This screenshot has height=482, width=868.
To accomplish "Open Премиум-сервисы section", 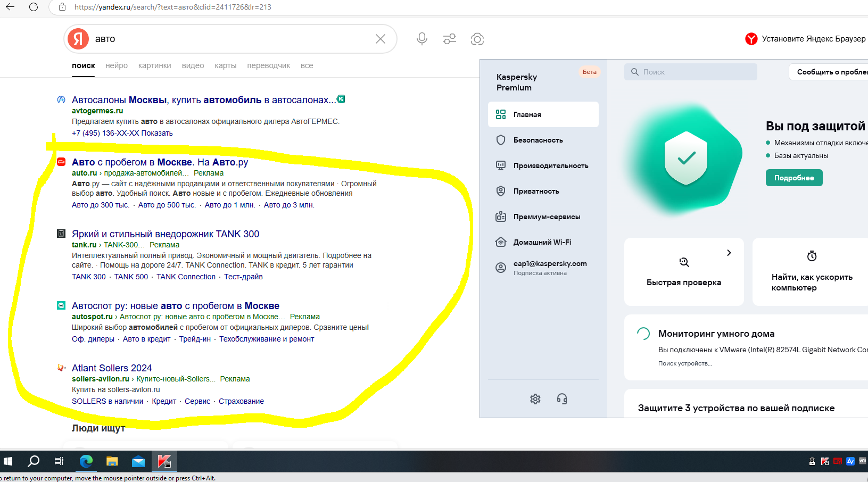I will coord(543,217).
